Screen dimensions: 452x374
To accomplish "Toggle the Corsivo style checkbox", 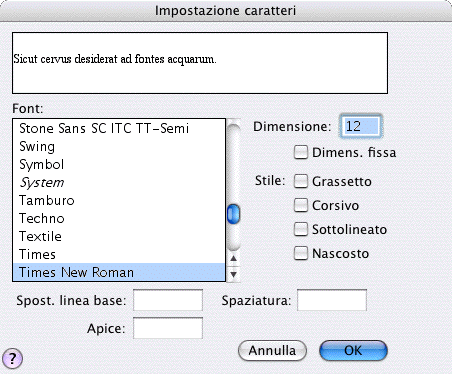I will 301,205.
